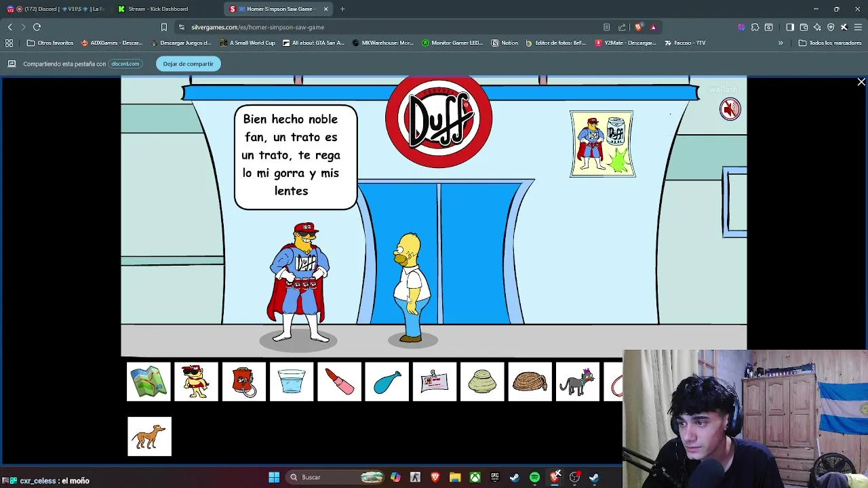This screenshot has width=868, height=488.
Task: Select the map inventory item
Action: point(149,382)
